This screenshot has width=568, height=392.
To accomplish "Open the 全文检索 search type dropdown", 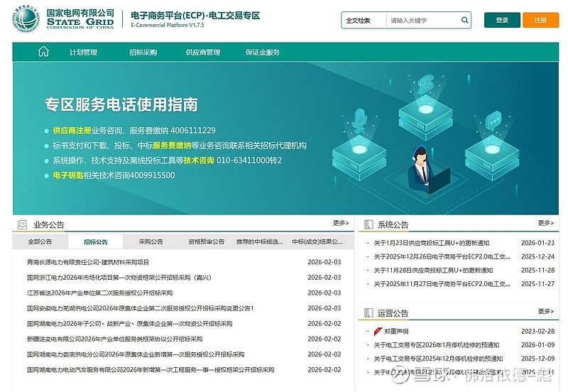I will (364, 21).
